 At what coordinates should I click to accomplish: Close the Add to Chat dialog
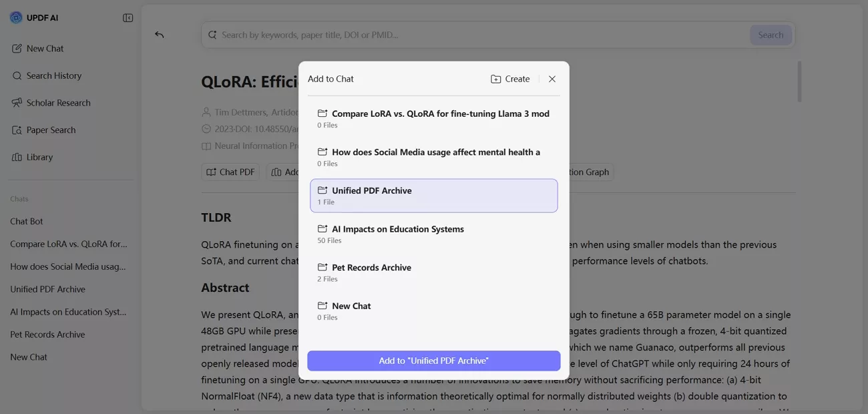552,79
